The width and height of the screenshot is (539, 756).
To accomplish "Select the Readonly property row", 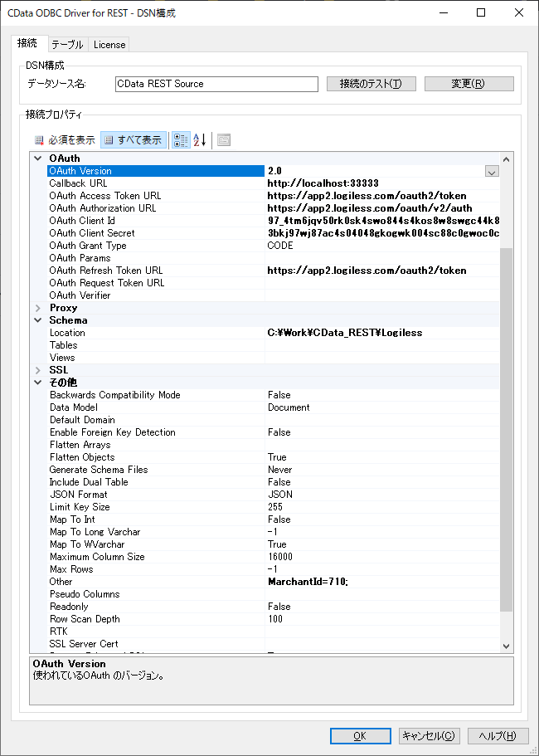I will (274, 607).
